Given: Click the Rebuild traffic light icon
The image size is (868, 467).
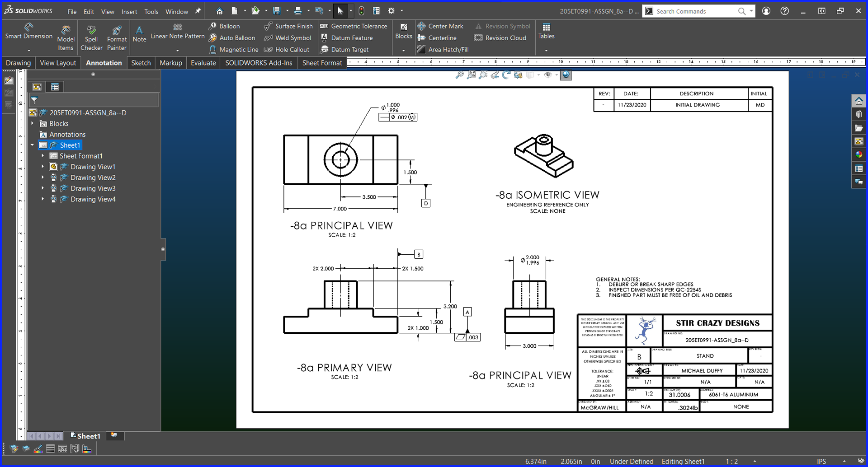Looking at the screenshot, I should pos(361,11).
